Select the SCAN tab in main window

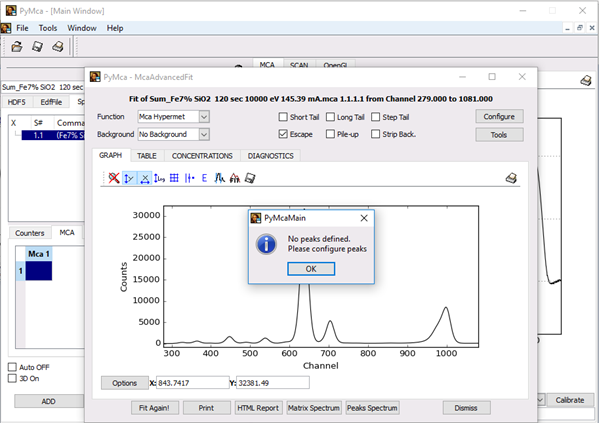299,65
